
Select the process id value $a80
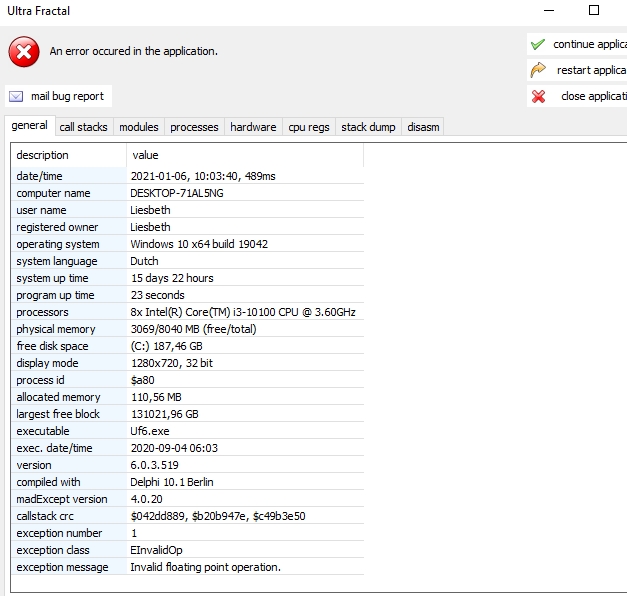click(142, 380)
